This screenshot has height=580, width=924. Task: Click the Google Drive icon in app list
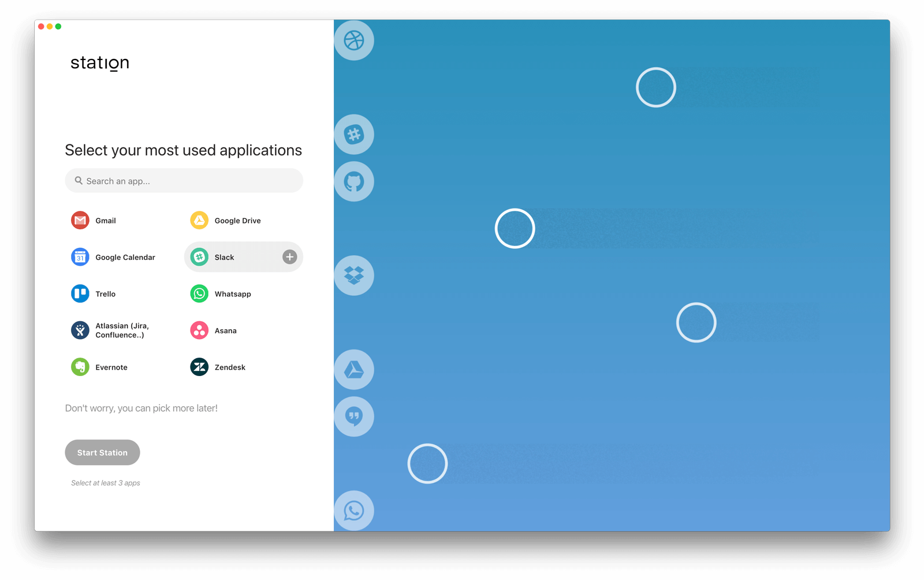199,220
